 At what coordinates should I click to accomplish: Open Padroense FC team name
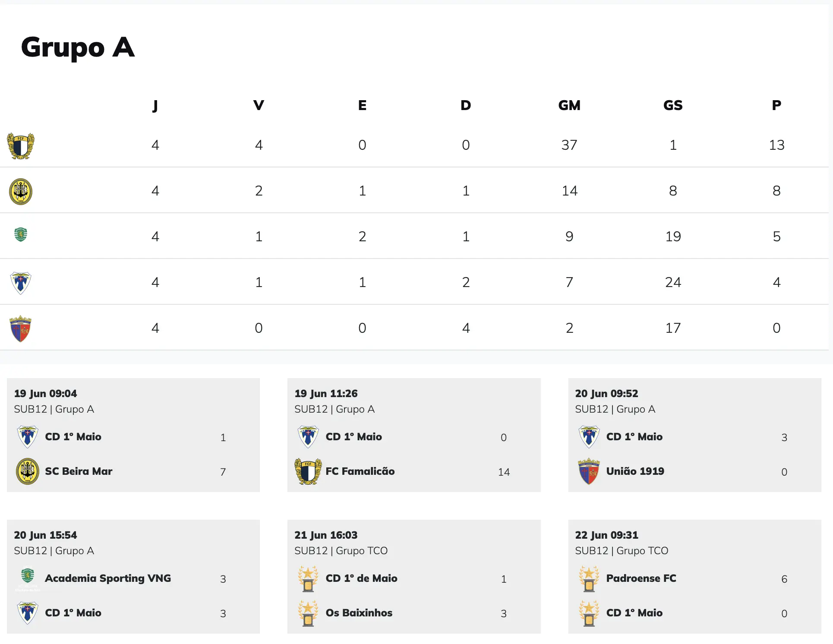click(x=641, y=578)
